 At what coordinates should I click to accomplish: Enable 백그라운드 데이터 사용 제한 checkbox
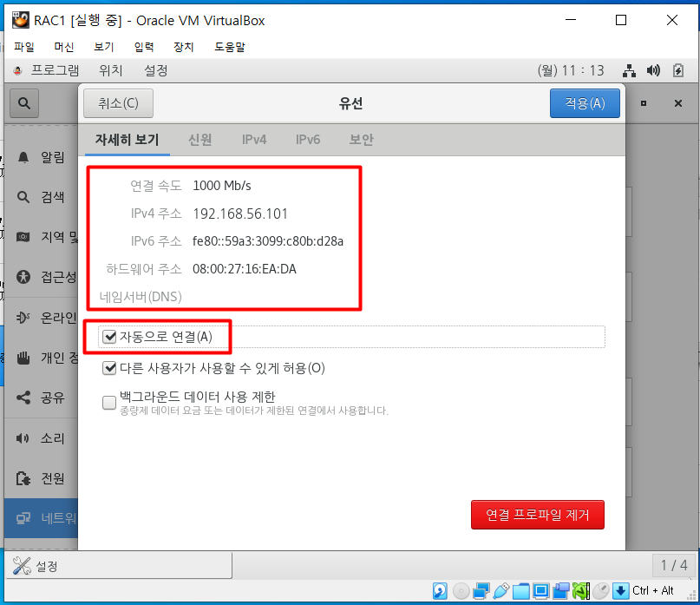pyautogui.click(x=109, y=402)
